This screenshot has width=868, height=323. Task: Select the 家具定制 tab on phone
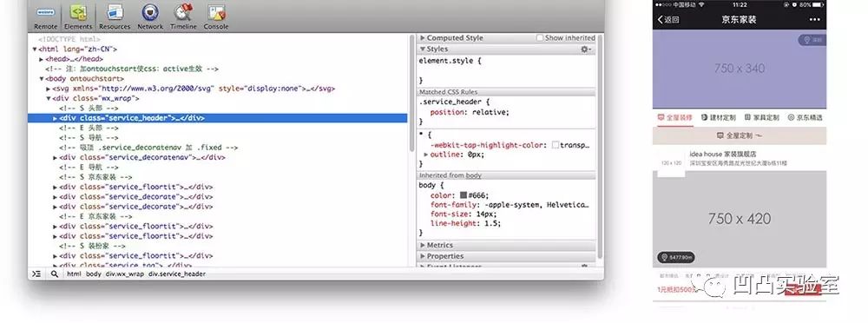coord(762,117)
